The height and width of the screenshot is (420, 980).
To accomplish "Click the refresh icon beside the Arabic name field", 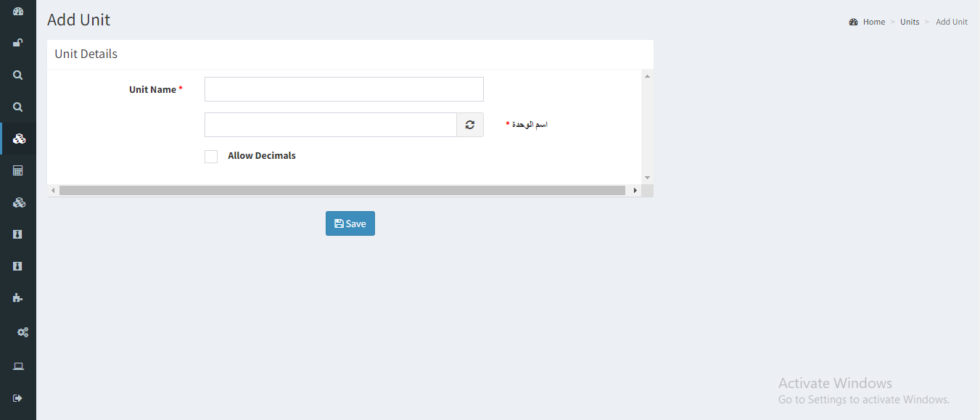I will [470, 125].
